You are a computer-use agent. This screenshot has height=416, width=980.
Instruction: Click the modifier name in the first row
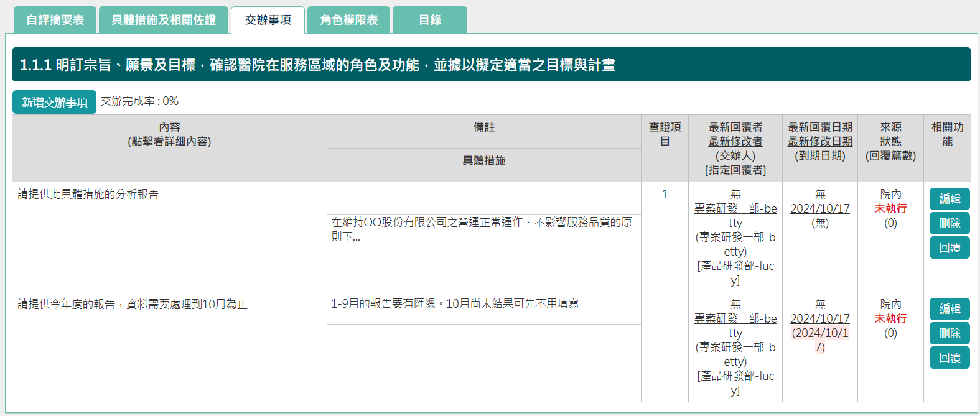[735, 215]
